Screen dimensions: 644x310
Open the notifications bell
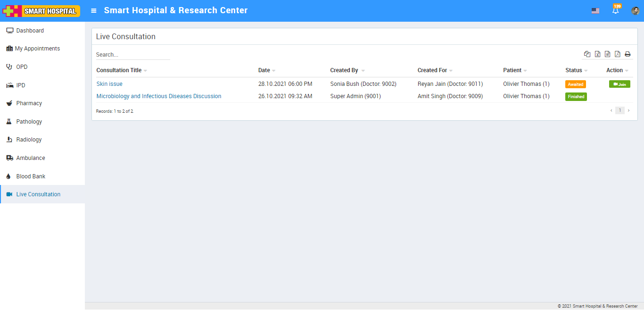pyautogui.click(x=615, y=10)
